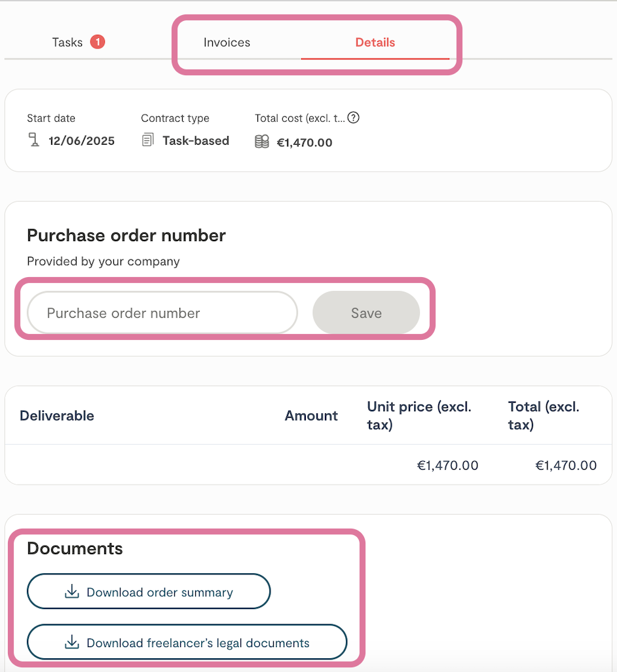
Task: Click the red notification badge on Tasks
Action: coord(98,42)
